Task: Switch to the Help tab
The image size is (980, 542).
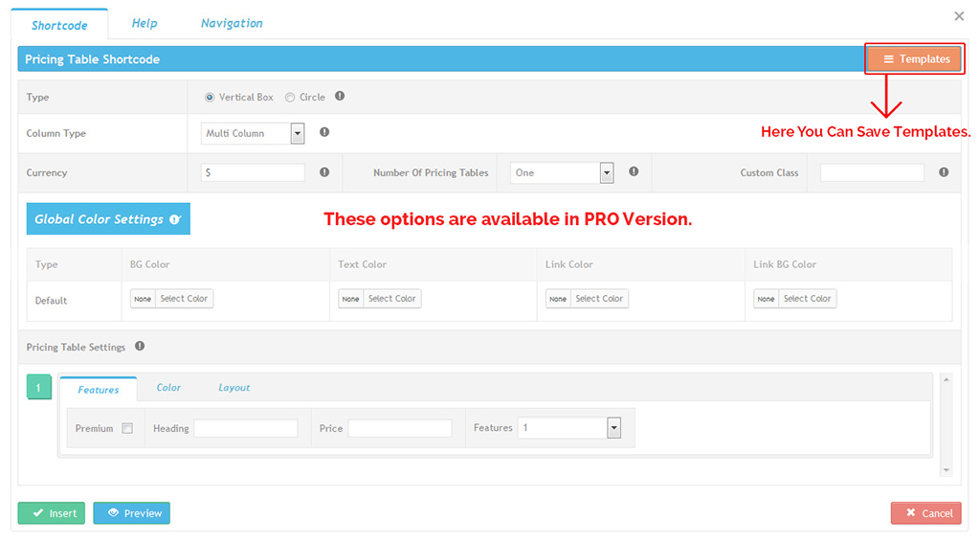Action: click(x=145, y=23)
